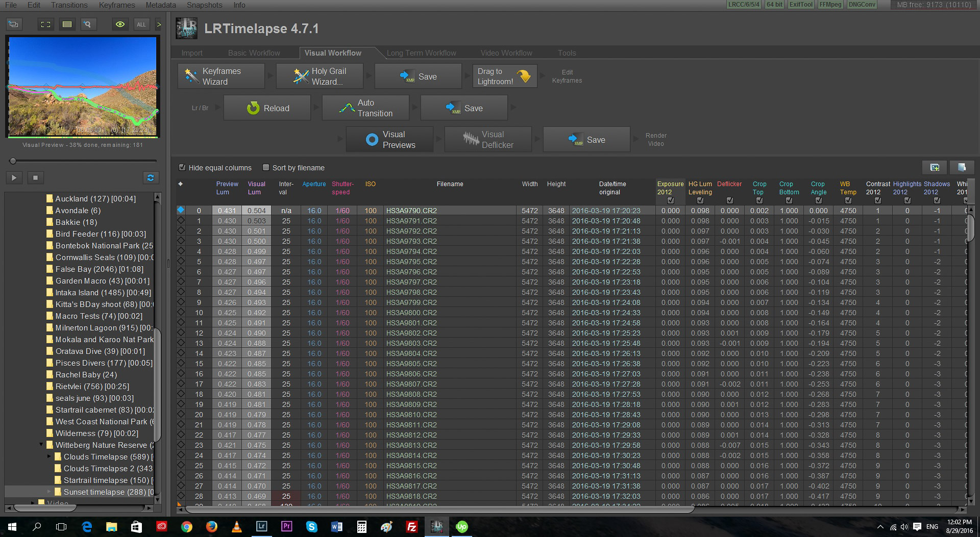Screen dimensions: 980x537
Task: Click the zoom magnifier preview icon
Action: pos(88,24)
